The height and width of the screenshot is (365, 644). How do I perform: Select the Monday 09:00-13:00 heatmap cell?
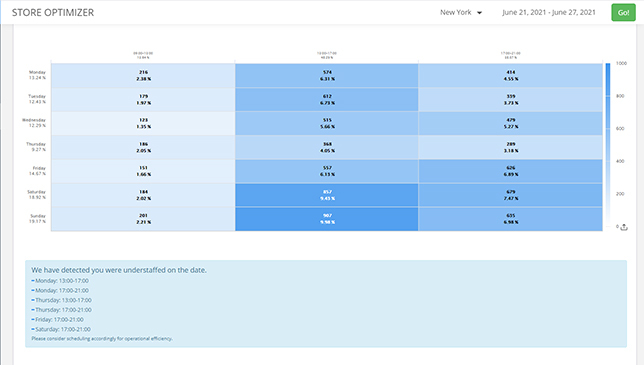(143, 76)
